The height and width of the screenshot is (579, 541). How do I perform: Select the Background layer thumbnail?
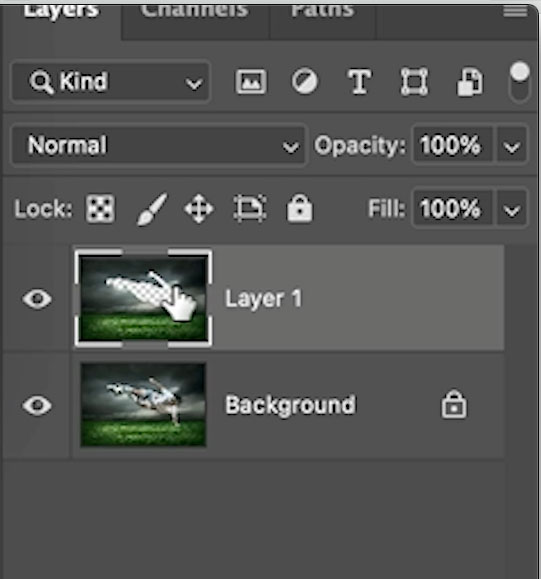[x=143, y=405]
